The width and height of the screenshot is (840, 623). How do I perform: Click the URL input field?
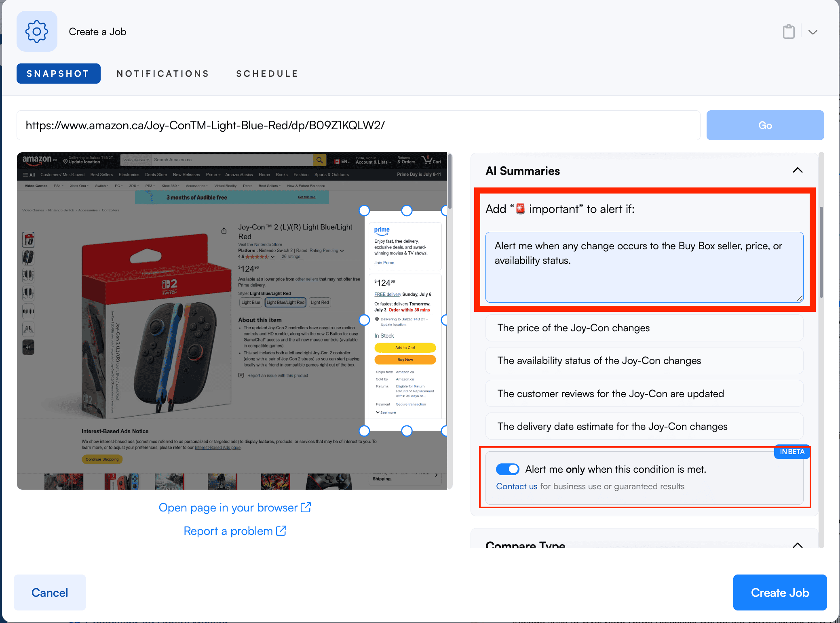point(358,125)
